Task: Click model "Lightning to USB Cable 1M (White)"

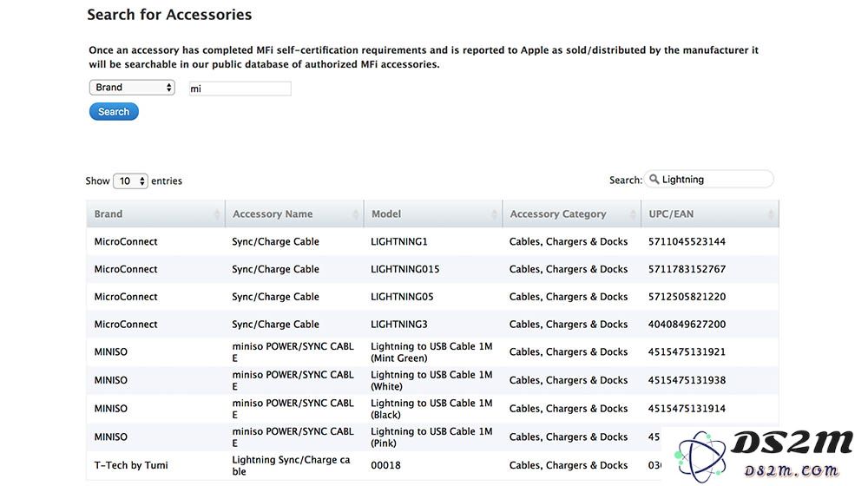Action: coord(431,380)
